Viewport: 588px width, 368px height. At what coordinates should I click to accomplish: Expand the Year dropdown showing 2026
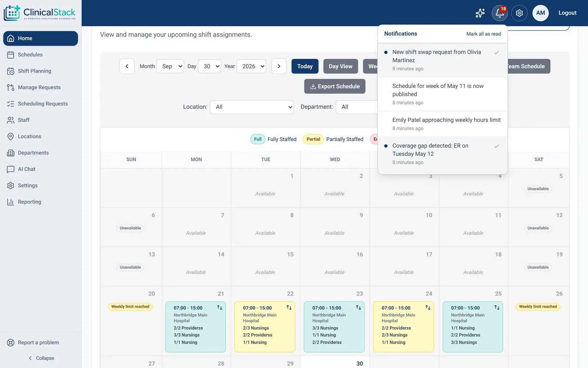point(251,66)
